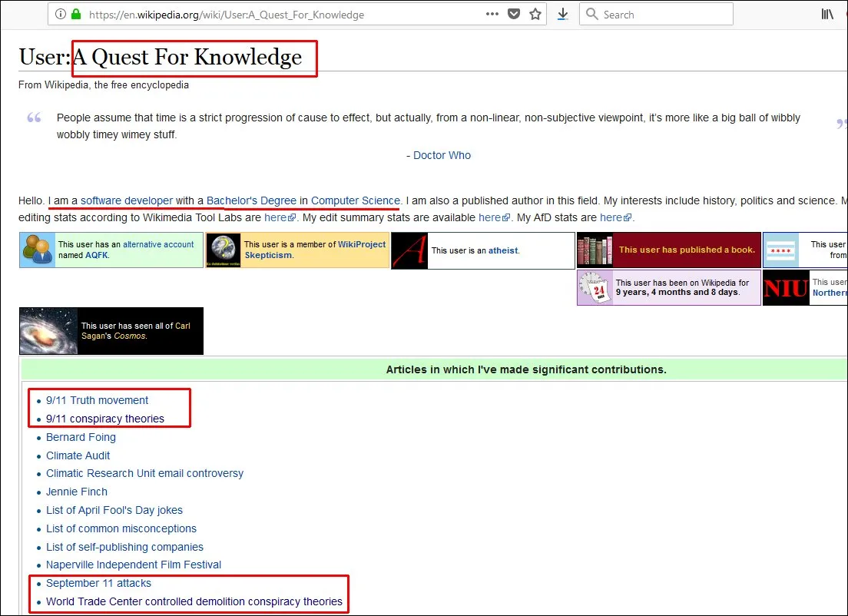
Task: Open the page actions three-dots menu
Action: click(x=492, y=14)
